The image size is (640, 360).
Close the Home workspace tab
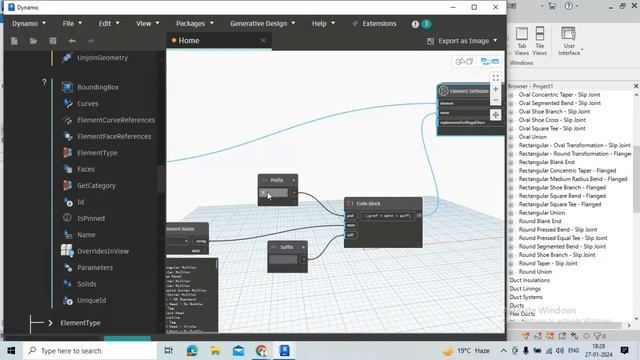(263, 40)
